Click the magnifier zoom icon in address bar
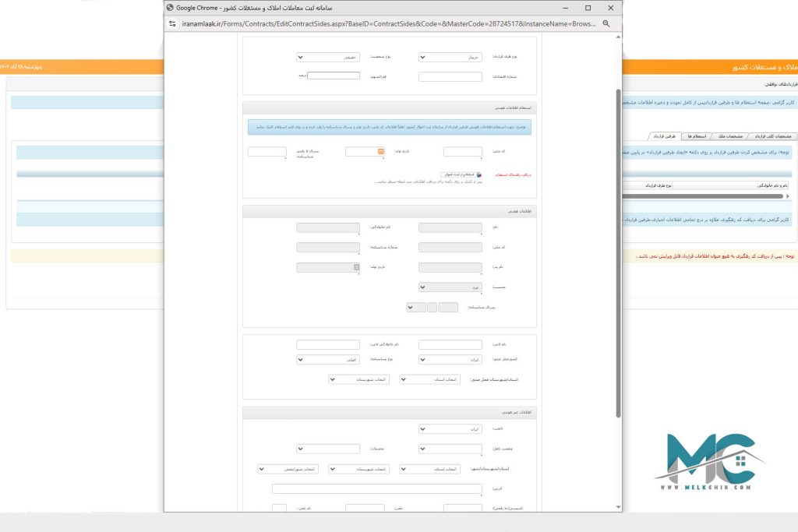798x532 pixels. (606, 24)
